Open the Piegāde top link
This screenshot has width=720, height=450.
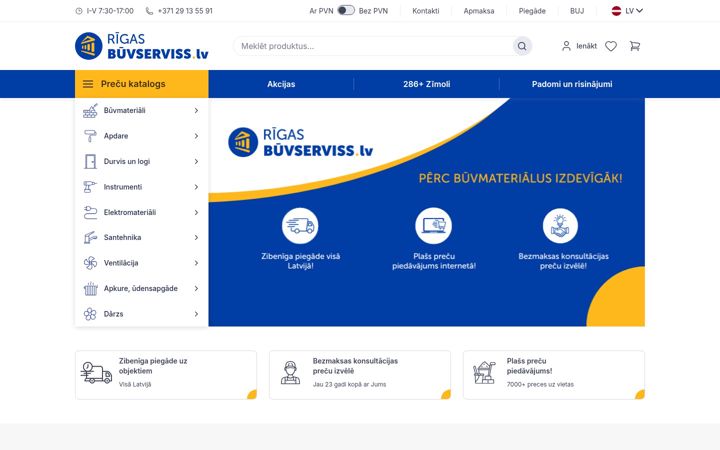[532, 11]
